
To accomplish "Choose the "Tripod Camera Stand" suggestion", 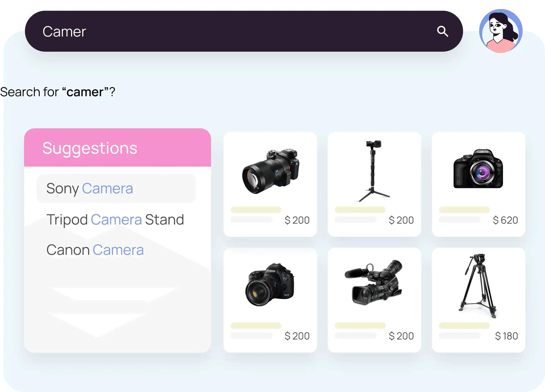I will tap(115, 219).
